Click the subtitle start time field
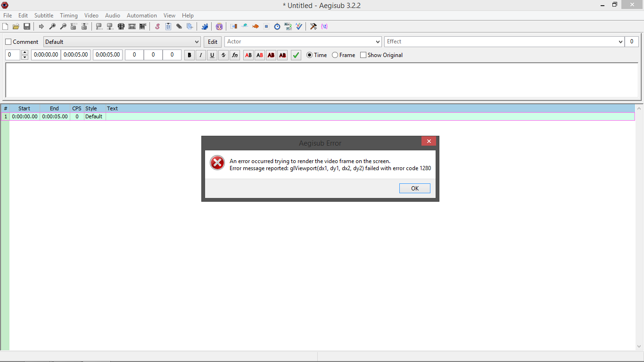 coord(46,55)
